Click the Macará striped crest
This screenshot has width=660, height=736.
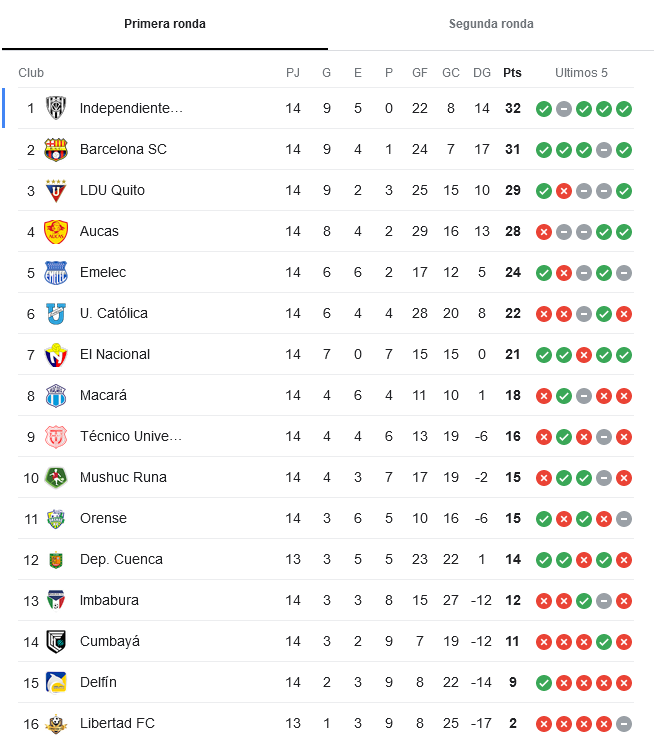coord(56,396)
